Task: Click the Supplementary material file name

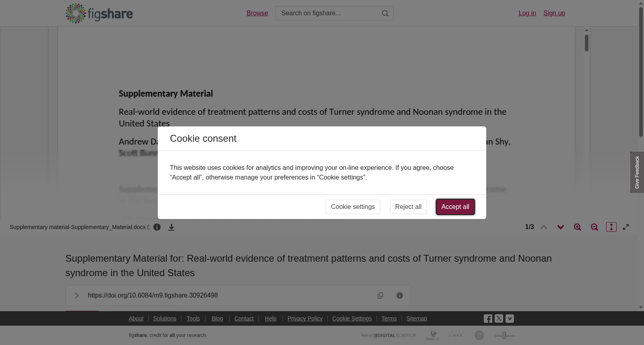Action: (x=79, y=227)
